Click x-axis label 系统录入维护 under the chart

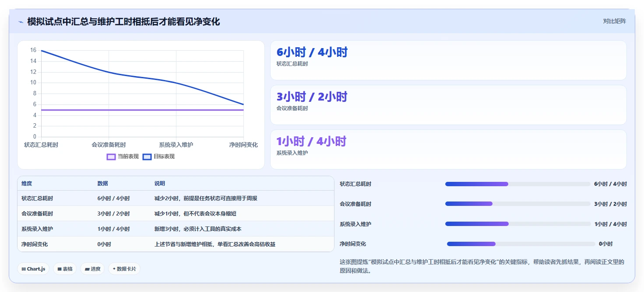coord(176,145)
